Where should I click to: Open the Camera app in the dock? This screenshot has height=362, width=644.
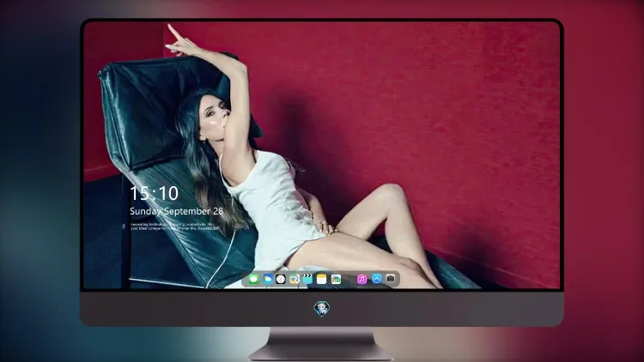click(x=391, y=279)
